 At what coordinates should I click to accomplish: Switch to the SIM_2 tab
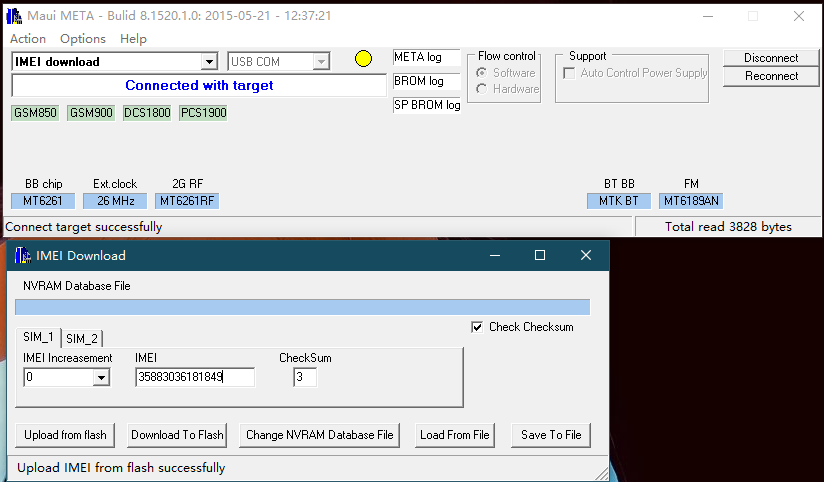click(x=82, y=338)
